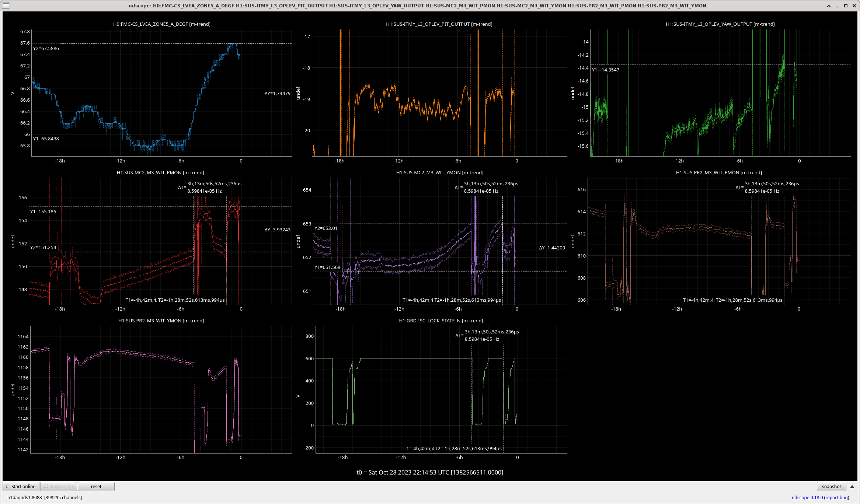This screenshot has width=860, height=504.
Task: Expand the control panel triangle beside snapshot
Action: (x=852, y=487)
